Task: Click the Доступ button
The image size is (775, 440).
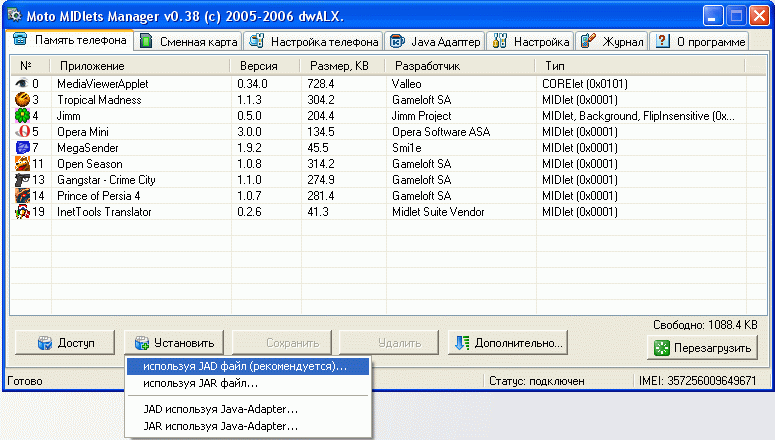Action: pos(65,343)
